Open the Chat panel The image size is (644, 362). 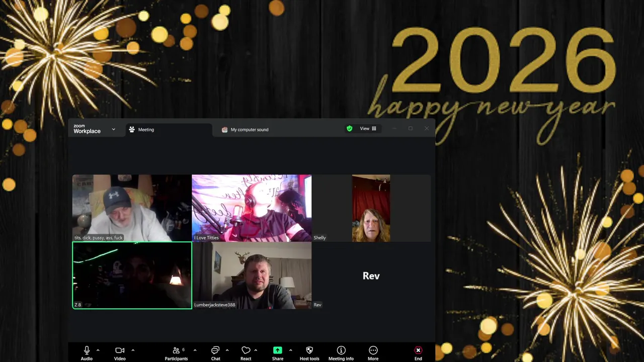(215, 353)
